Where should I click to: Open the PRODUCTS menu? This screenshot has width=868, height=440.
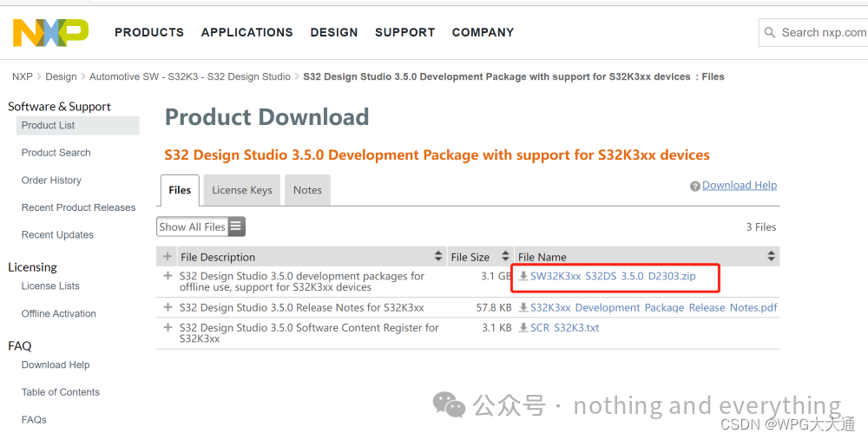coord(149,33)
